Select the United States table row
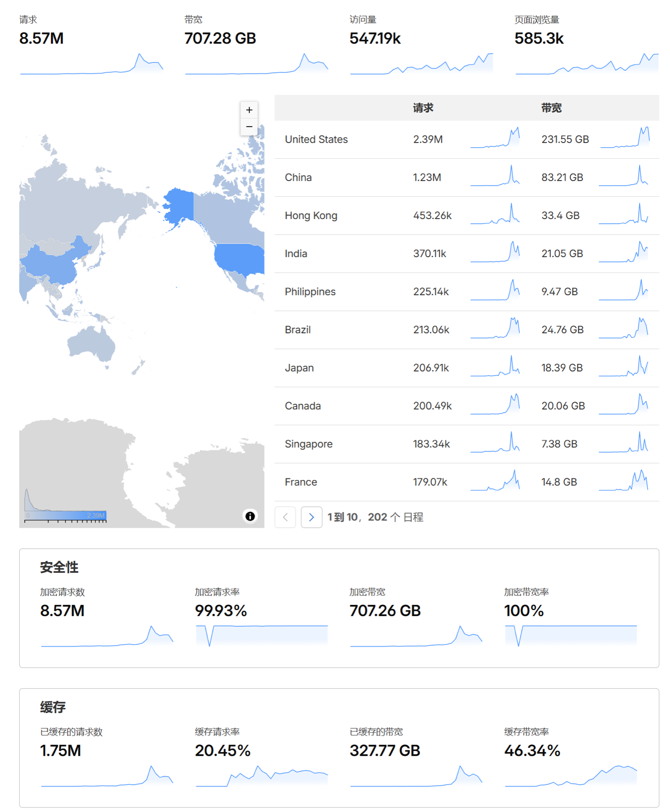Screen dimensions: 670x812 (x=316, y=140)
